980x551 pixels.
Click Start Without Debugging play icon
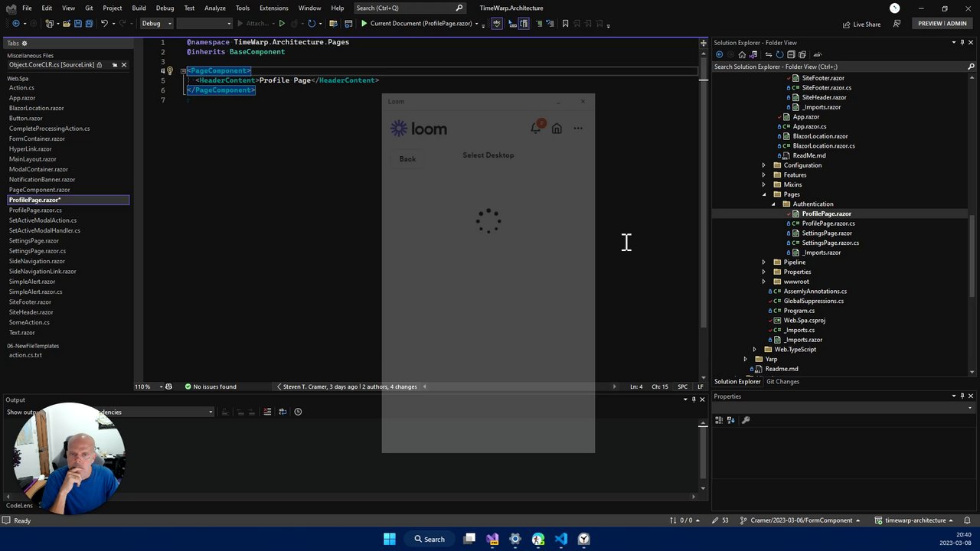282,24
